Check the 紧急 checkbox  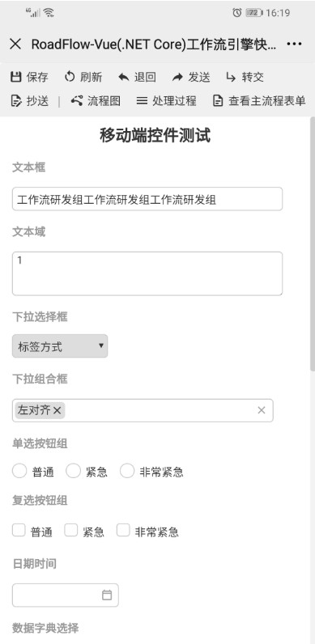(x=71, y=530)
